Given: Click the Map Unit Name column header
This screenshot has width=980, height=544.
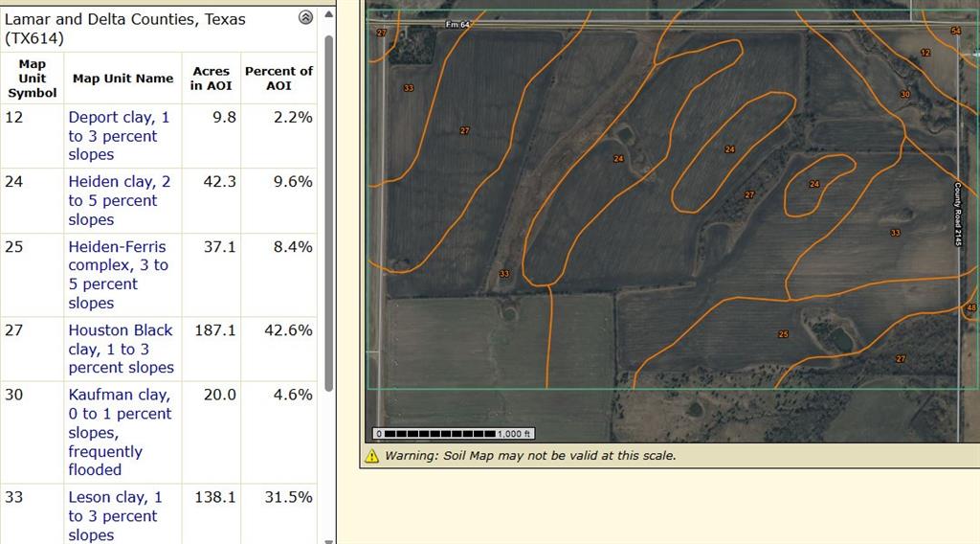Looking at the screenshot, I should (122, 79).
